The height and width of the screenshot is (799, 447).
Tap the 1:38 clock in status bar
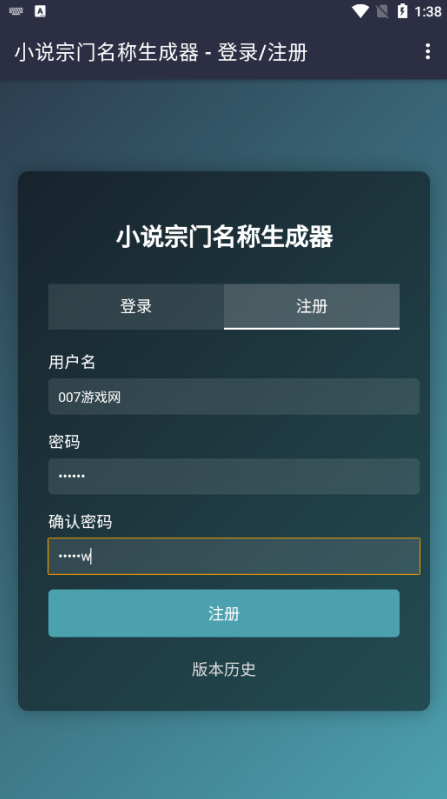click(x=428, y=12)
